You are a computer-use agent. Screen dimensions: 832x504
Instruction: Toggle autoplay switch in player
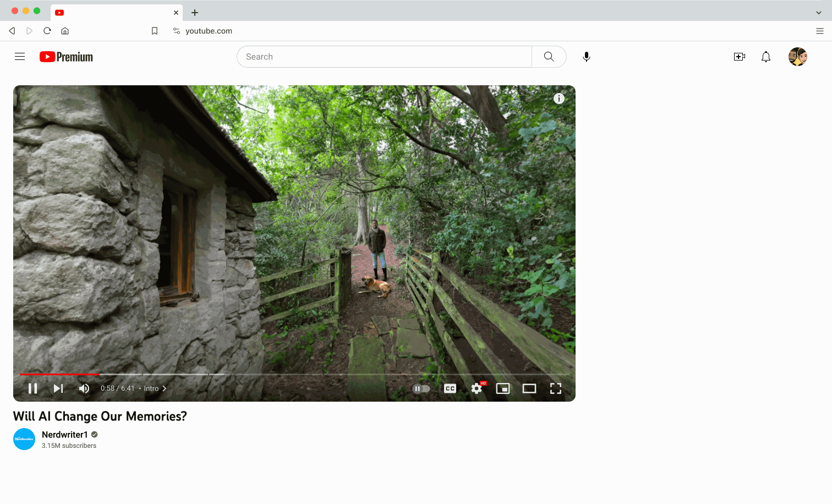(422, 388)
